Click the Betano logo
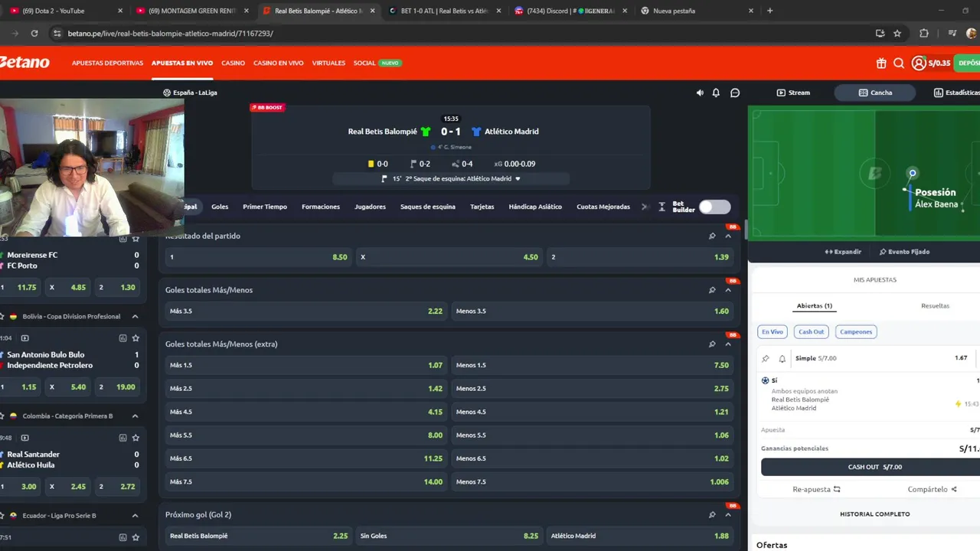 pos(24,63)
